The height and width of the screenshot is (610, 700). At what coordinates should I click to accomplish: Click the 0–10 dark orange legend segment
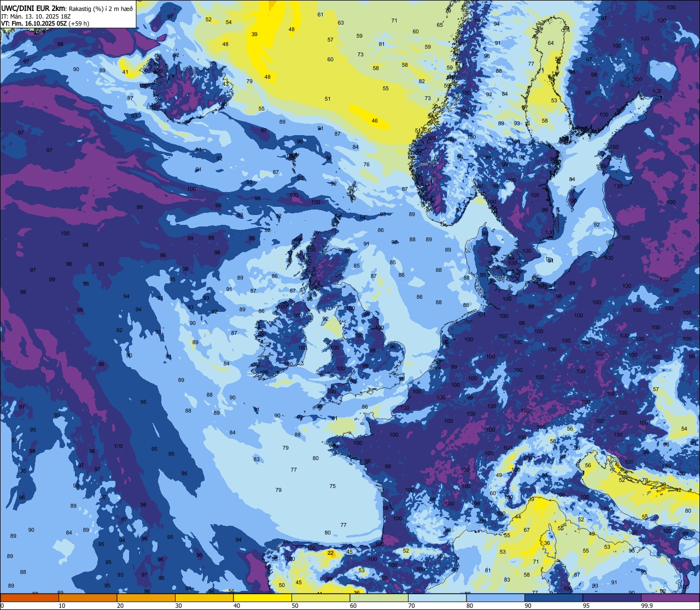[30, 598]
